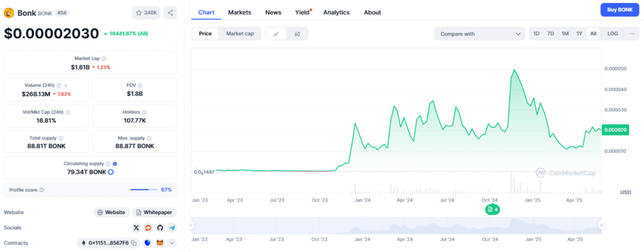
Task: Click the Total supply info icon
Action: [61, 138]
